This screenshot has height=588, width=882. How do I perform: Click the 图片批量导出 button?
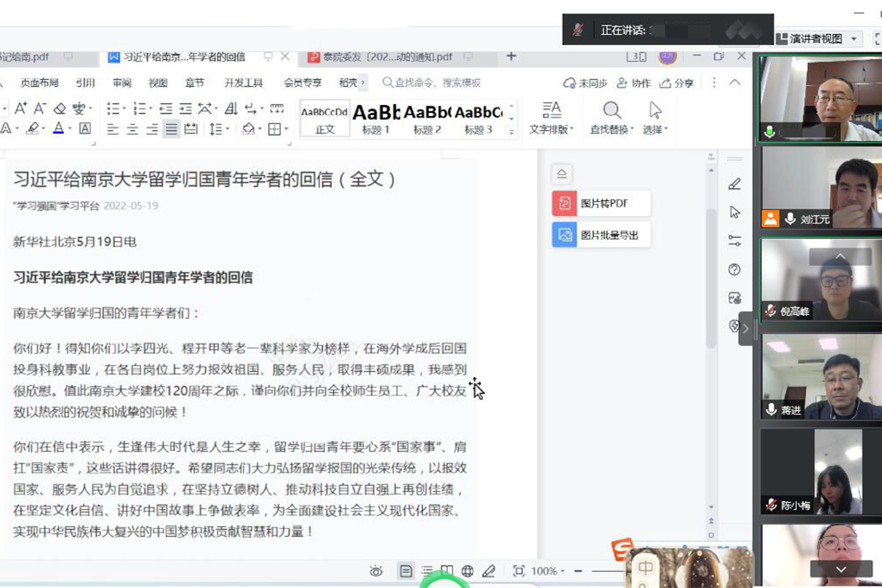coord(601,235)
